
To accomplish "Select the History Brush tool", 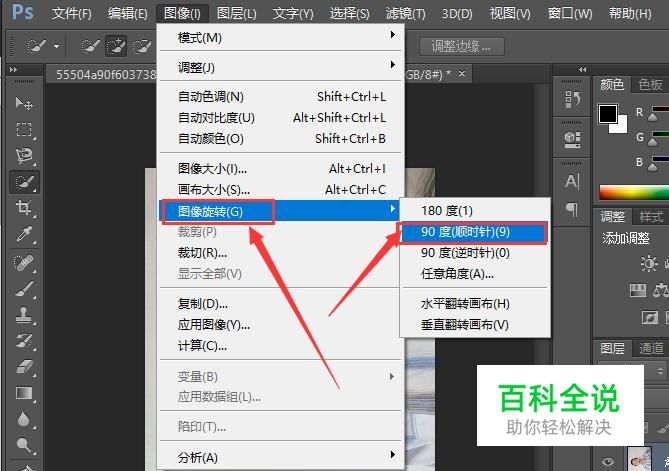I will click(24, 341).
